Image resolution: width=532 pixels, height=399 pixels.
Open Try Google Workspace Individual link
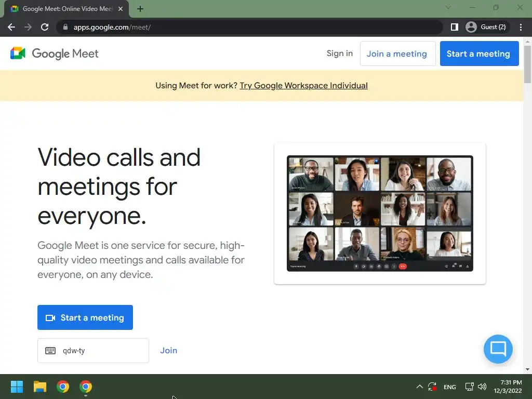point(303,86)
